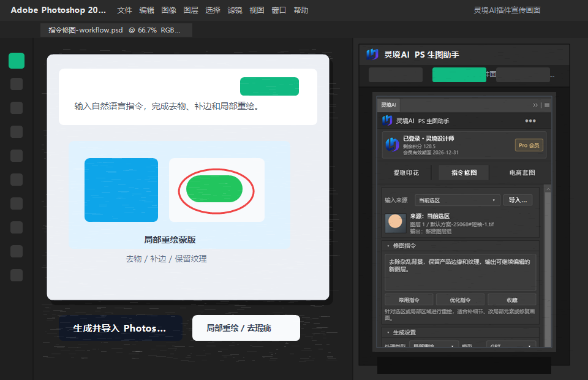Open the 窗口 menu
The width and height of the screenshot is (588, 380).
[x=279, y=10]
